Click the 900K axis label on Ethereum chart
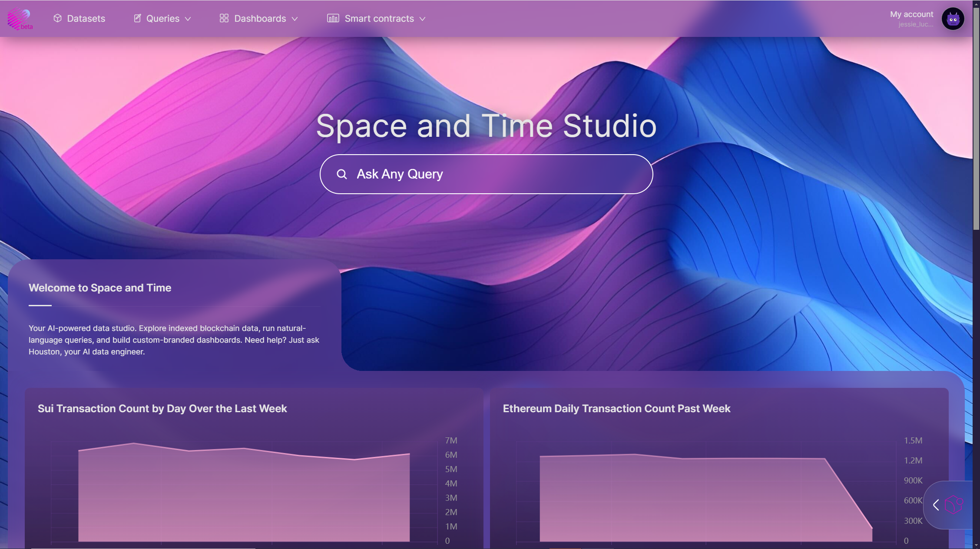Screen dimensions: 980x549 (913, 480)
